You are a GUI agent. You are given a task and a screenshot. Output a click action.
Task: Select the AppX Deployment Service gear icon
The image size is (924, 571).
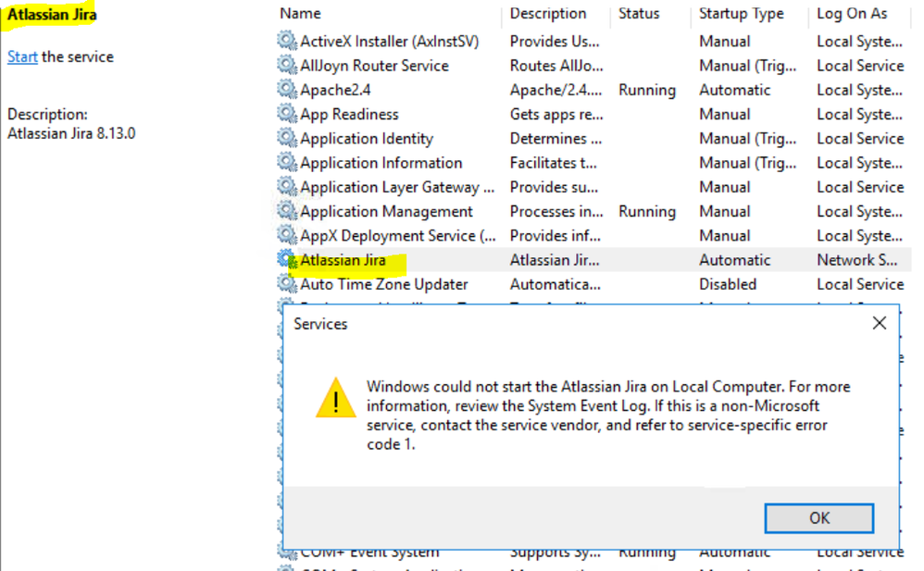tap(287, 235)
